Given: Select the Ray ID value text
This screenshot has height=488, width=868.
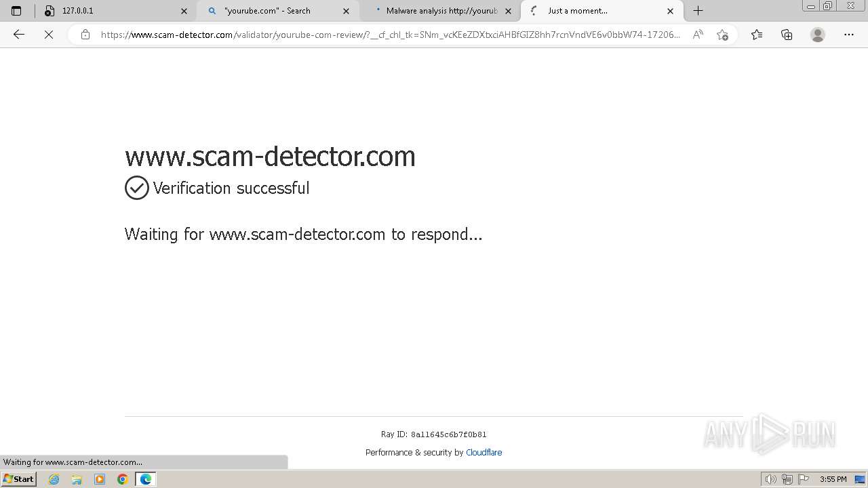Looking at the screenshot, I should click(x=448, y=434).
